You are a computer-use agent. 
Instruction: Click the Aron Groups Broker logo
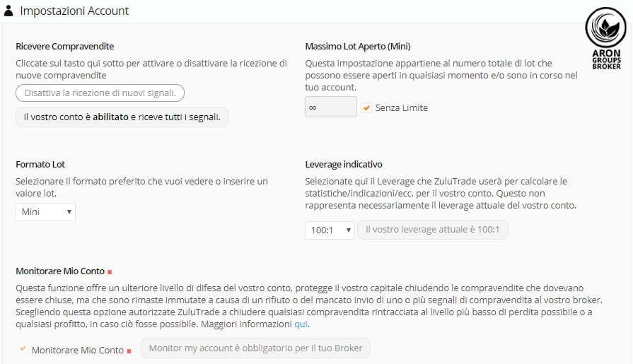[606, 39]
